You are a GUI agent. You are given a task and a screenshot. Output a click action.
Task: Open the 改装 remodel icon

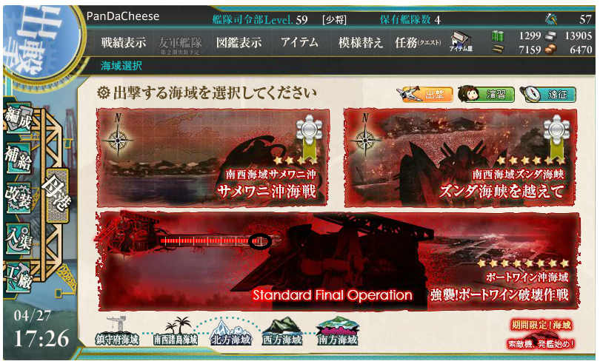coord(18,198)
